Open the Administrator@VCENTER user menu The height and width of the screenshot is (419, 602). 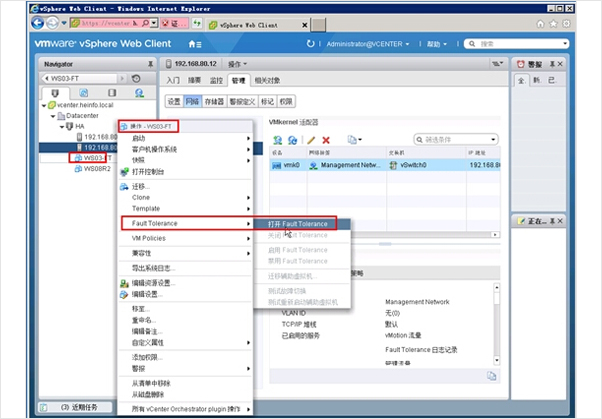[367, 44]
